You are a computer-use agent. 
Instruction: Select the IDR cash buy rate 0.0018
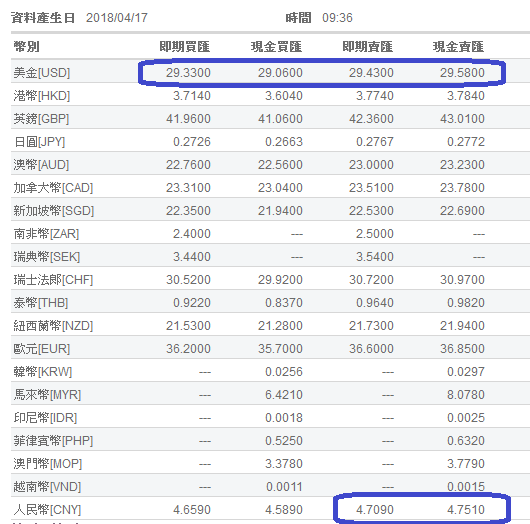[284, 418]
